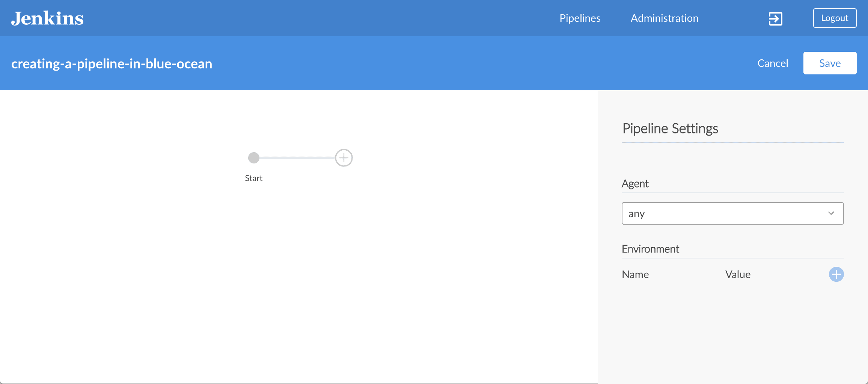Add a stage with the plus icon on canvas
Screen dimensions: 868x384
click(x=343, y=158)
